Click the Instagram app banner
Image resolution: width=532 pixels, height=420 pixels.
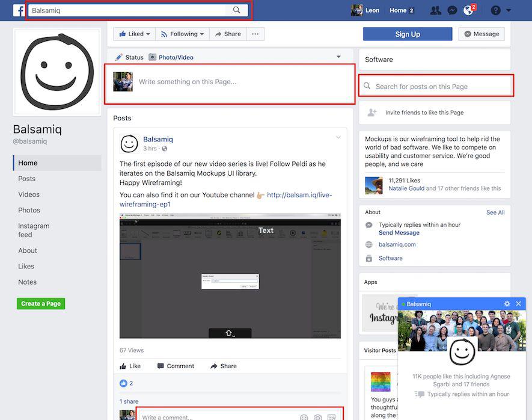(x=380, y=313)
